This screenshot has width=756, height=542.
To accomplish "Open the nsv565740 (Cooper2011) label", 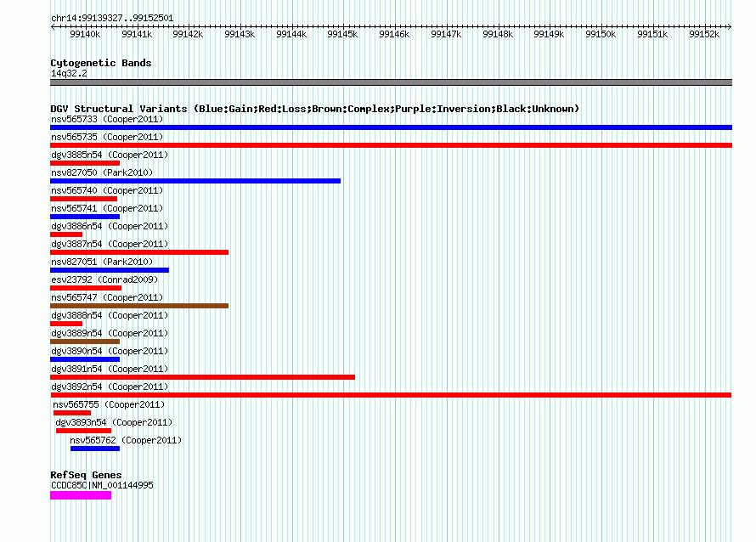I will pos(107,190).
